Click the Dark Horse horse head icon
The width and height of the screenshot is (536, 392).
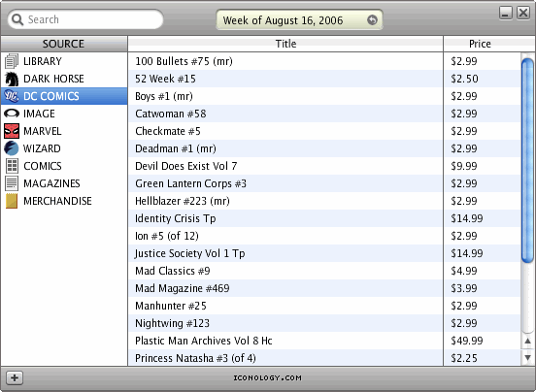(x=12, y=79)
